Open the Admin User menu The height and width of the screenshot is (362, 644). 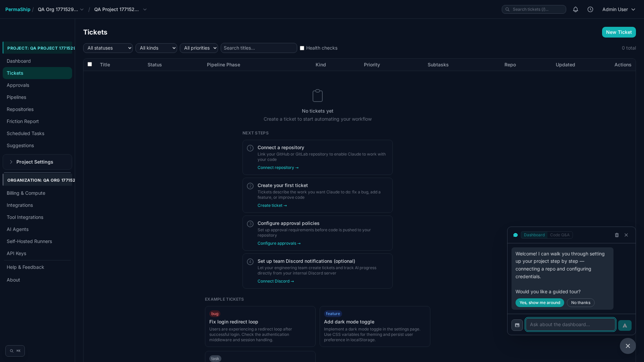(618, 9)
